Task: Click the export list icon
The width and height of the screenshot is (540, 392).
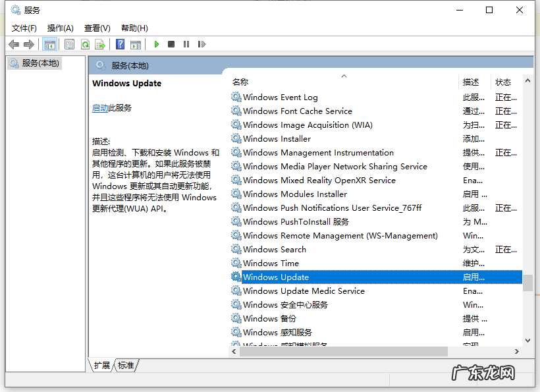Action: click(x=100, y=43)
